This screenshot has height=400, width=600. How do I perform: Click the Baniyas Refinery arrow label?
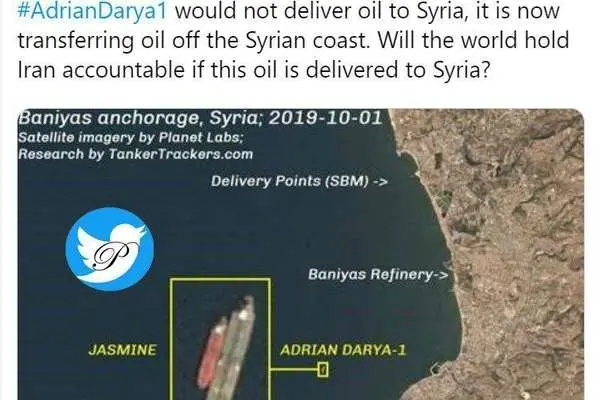pos(378,274)
